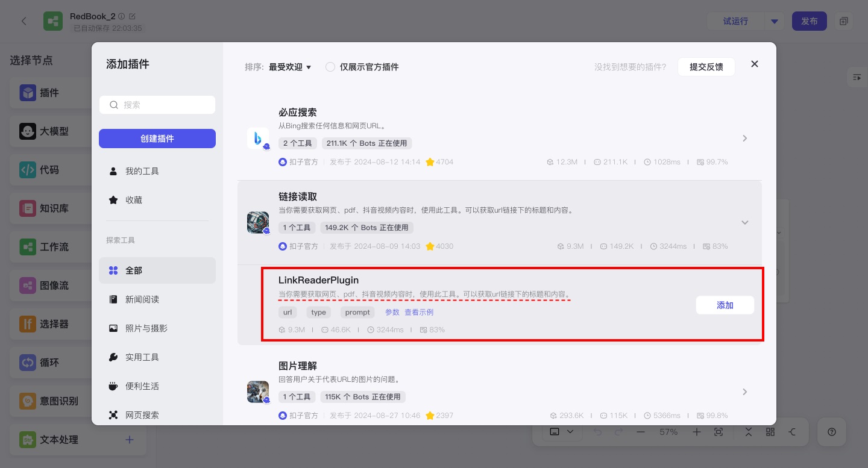Click the info icon next to RedBook_2

coord(122,16)
